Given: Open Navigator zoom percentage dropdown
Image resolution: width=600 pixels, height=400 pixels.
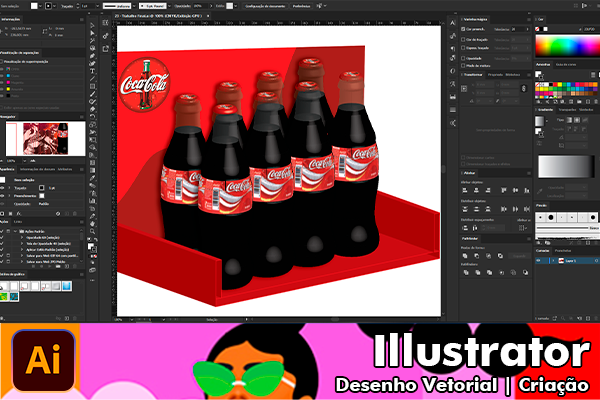Looking at the screenshot, I should point(24,161).
